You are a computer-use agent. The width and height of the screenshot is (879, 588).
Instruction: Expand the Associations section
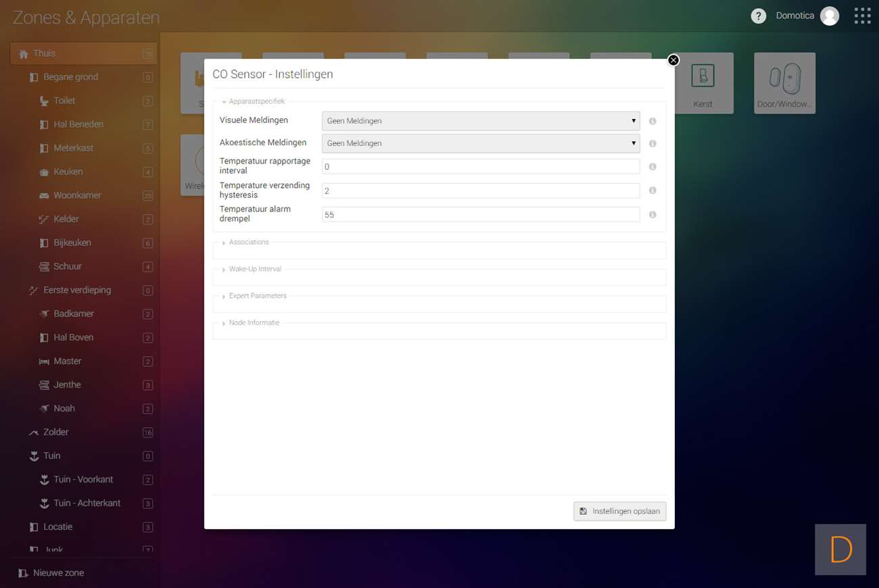click(246, 242)
